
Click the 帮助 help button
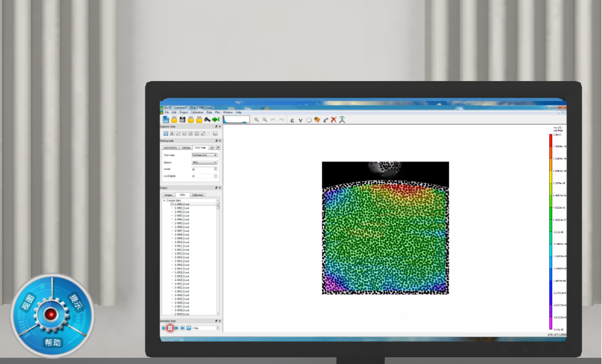[52, 342]
